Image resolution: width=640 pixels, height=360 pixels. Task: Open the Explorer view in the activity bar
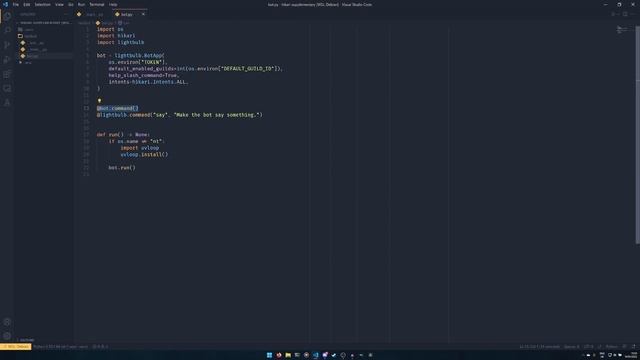(x=7, y=16)
